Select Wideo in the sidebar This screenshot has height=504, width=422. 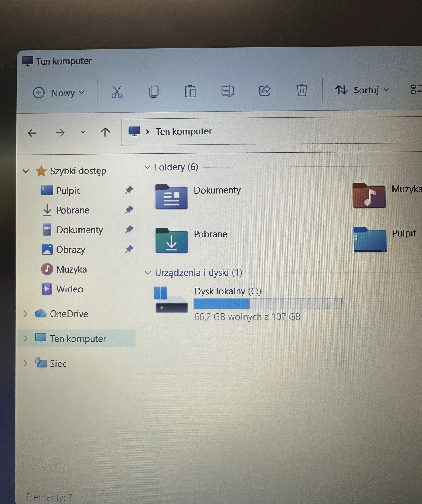point(69,289)
